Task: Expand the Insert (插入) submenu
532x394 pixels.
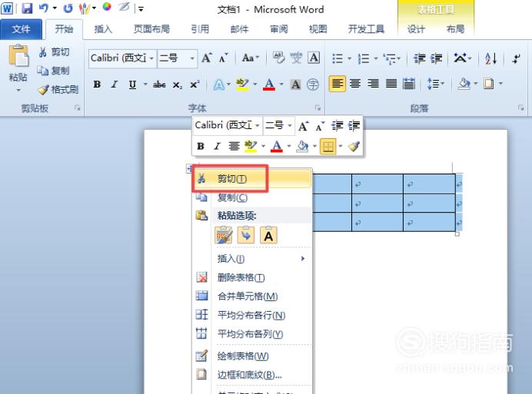Action: [x=251, y=259]
